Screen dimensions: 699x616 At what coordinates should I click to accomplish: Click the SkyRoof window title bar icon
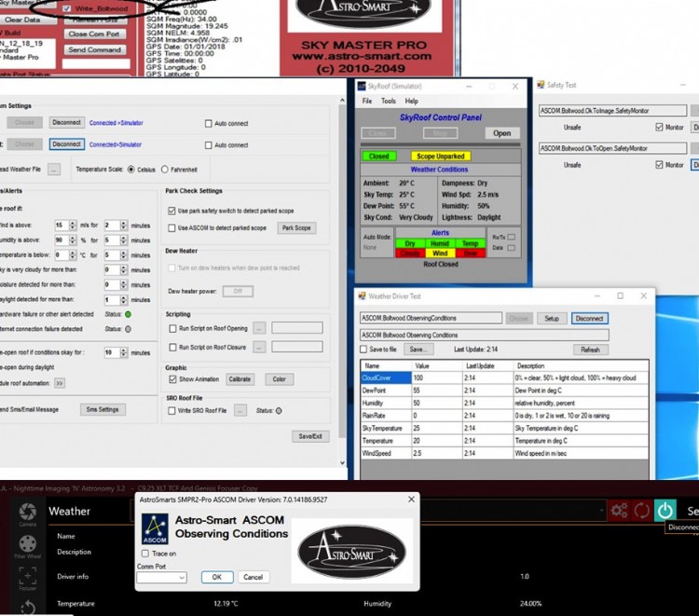coord(362,86)
